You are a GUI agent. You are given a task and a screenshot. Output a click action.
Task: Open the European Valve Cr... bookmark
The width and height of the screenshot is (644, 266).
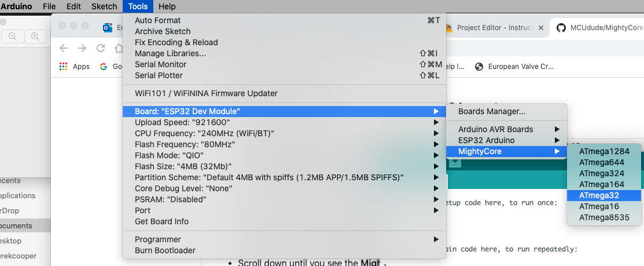coord(514,67)
